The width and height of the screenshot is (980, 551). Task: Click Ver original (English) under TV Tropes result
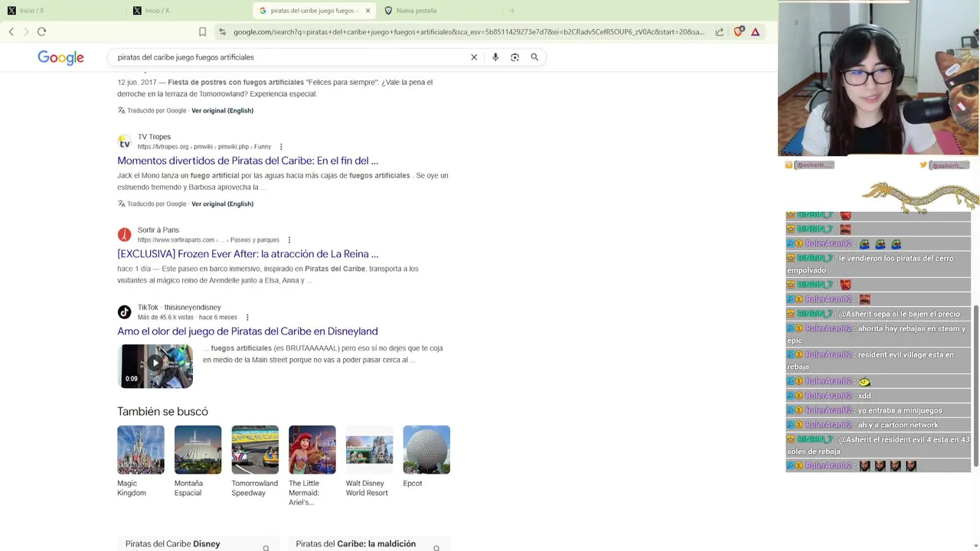[x=222, y=204]
